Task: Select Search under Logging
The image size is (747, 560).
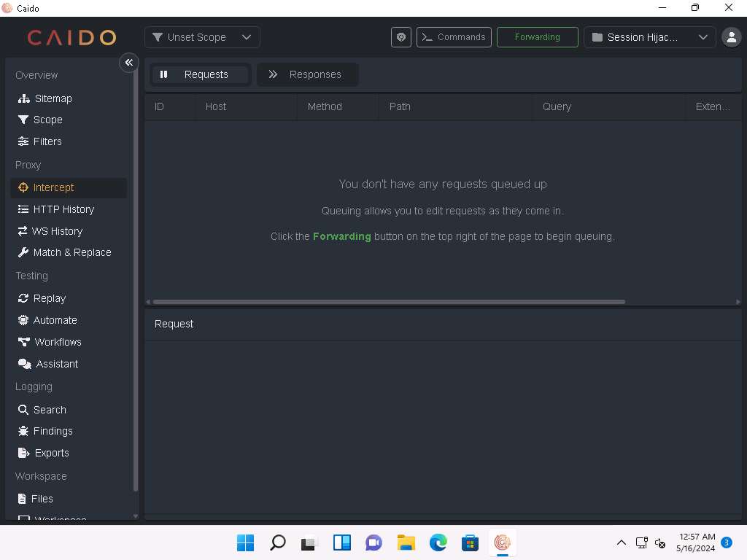Action: [x=49, y=410]
